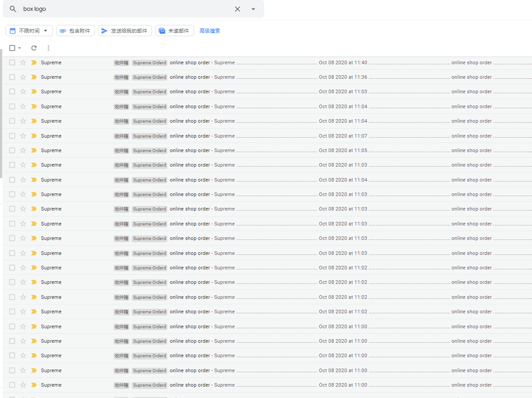Viewport: 532px width, 398px height.
Task: Select the checkbox for the 11:40 email
Action: [12, 62]
